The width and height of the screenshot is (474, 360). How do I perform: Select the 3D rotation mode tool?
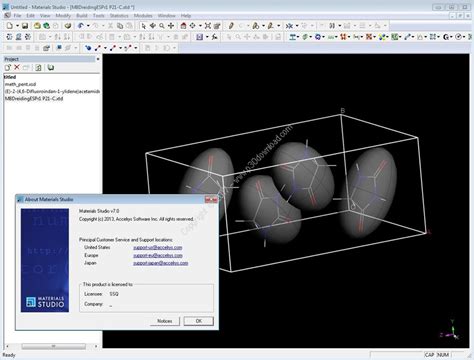(x=153, y=26)
